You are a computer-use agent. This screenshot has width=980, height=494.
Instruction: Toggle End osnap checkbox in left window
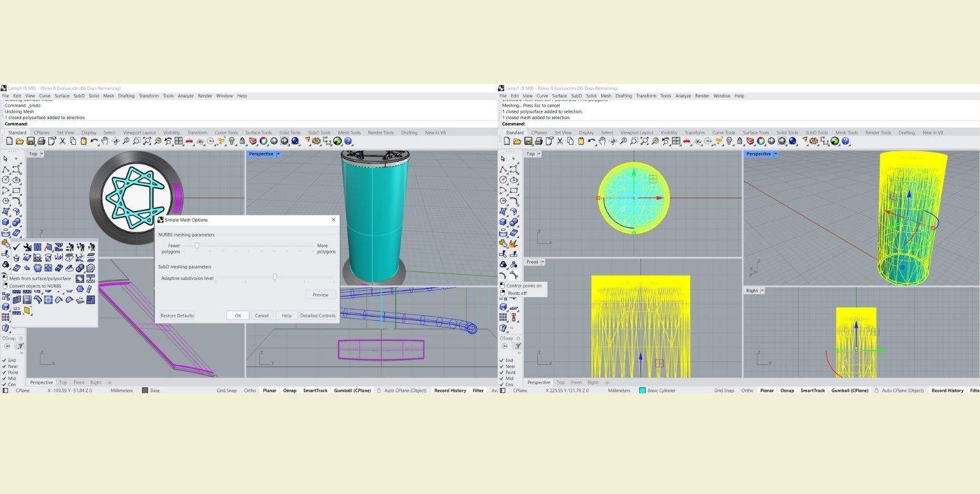tap(5, 360)
